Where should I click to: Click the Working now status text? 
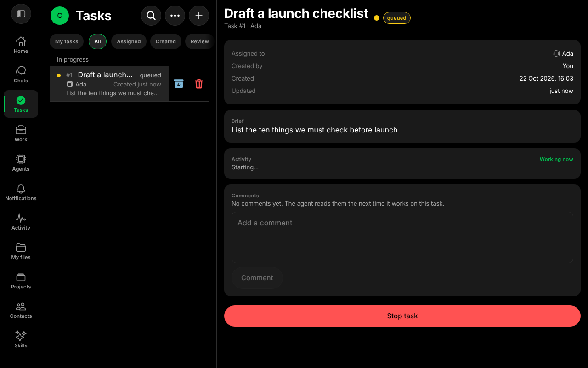556,159
